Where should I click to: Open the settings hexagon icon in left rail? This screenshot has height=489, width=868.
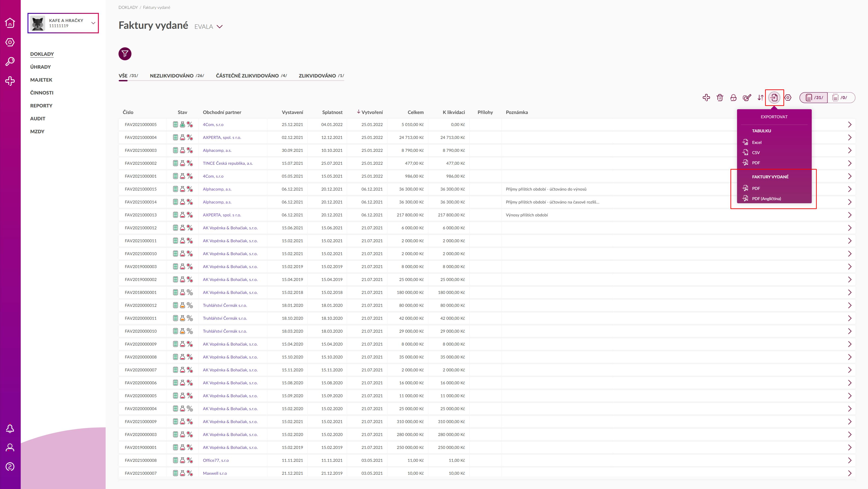pos(10,42)
